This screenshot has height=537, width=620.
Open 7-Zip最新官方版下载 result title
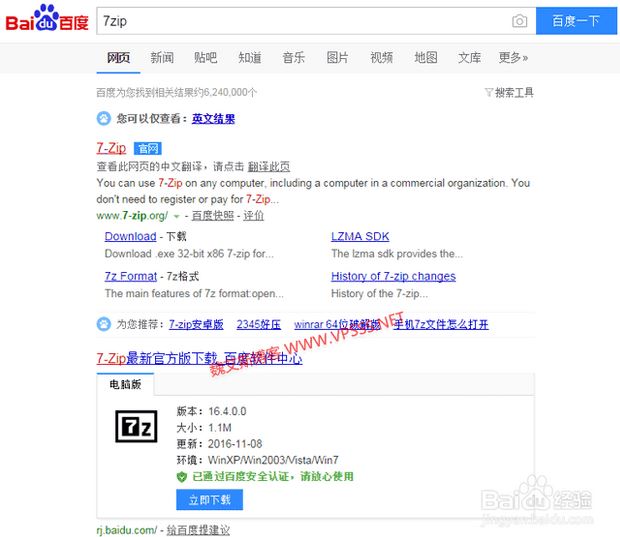point(199,359)
